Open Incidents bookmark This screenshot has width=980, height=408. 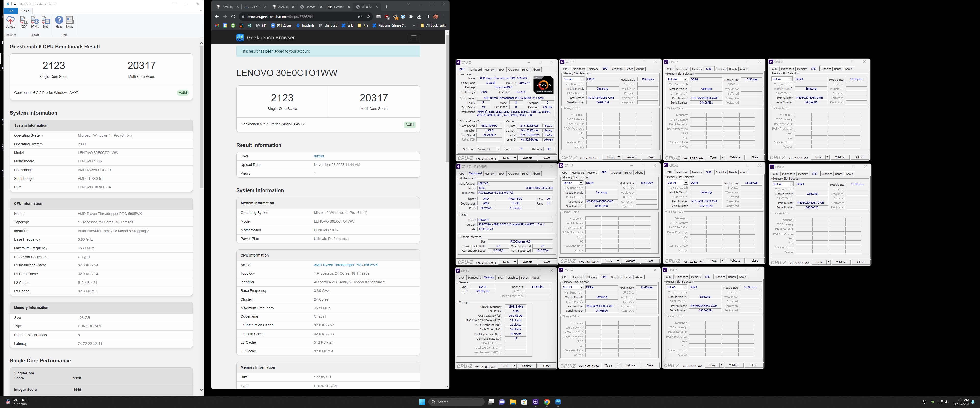(x=305, y=25)
